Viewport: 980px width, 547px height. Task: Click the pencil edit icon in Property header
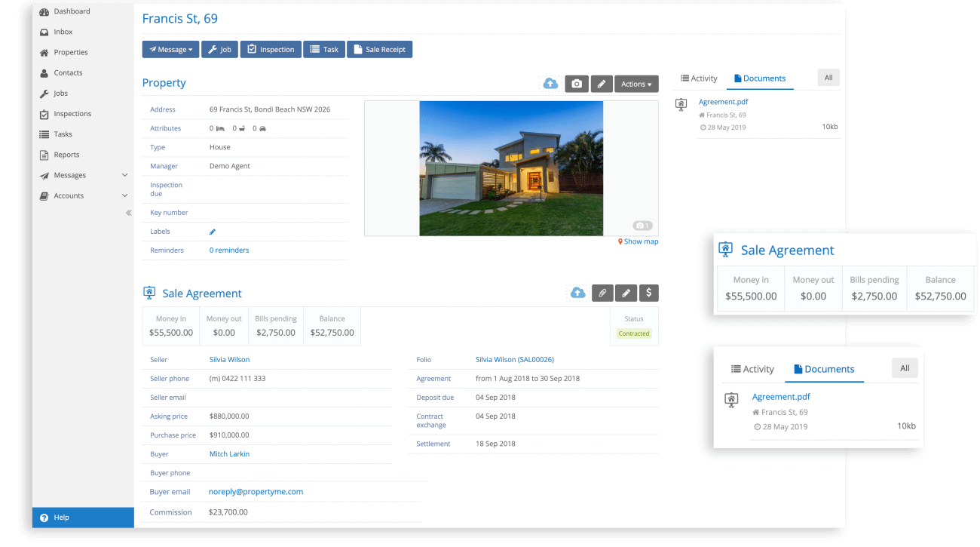[x=601, y=84]
